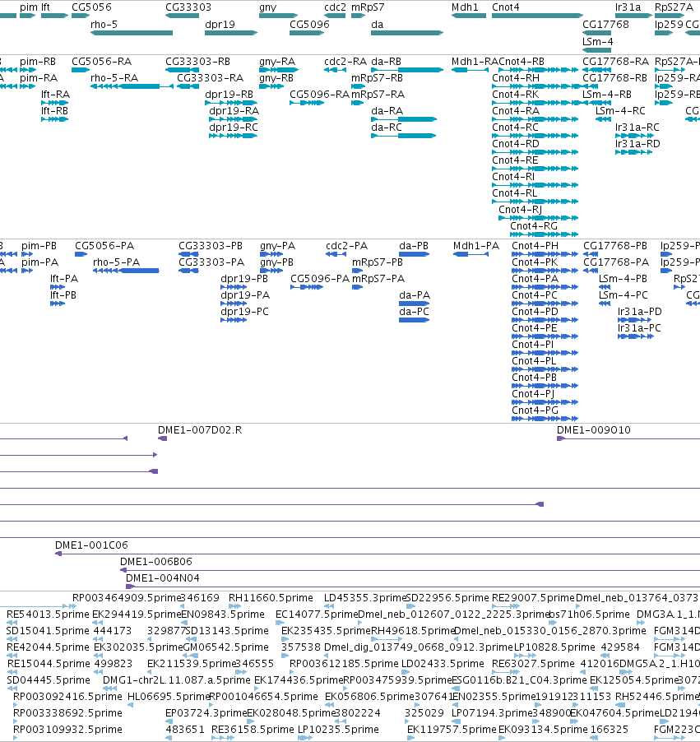Click the LSm-4 gene label
The width and height of the screenshot is (700, 742).
click(597, 41)
